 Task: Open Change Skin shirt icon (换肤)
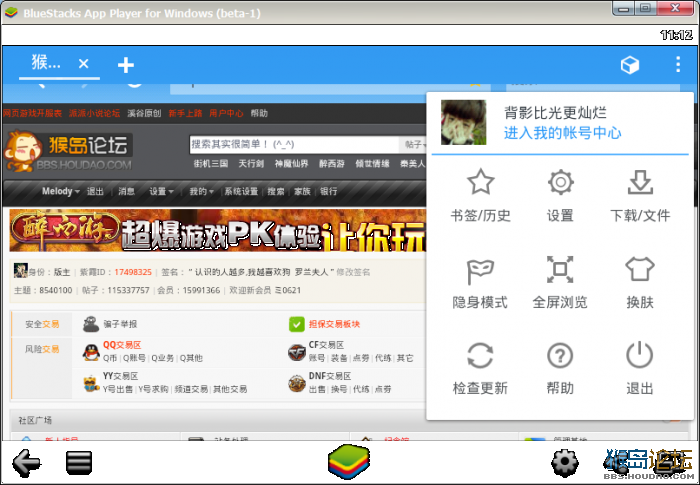[640, 269]
